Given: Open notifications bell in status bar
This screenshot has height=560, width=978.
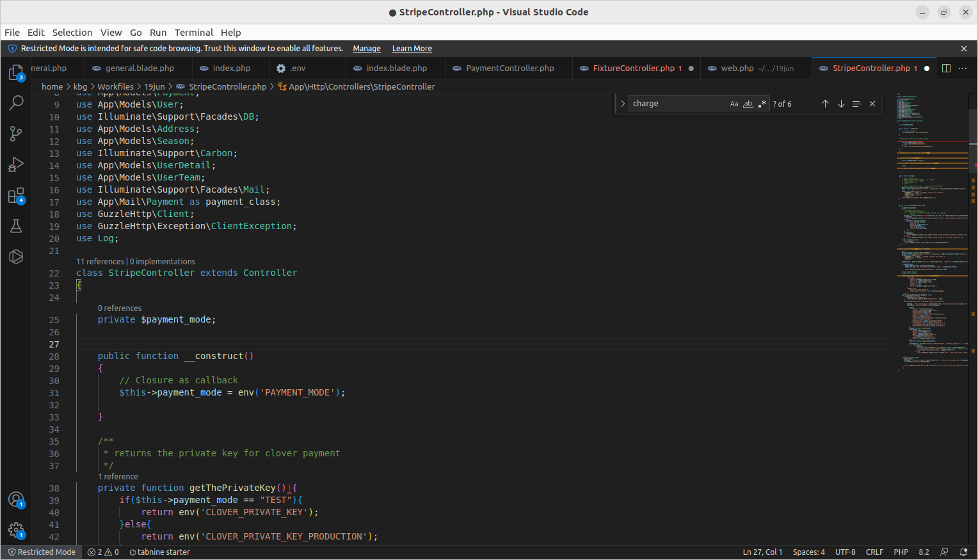Looking at the screenshot, I should pyautogui.click(x=963, y=552).
